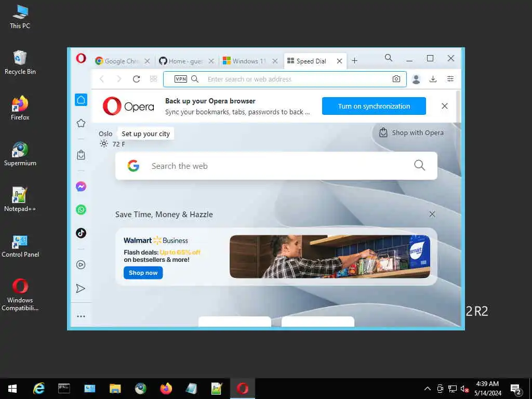Open the tab search magnifier
532x399 pixels.
[389, 58]
